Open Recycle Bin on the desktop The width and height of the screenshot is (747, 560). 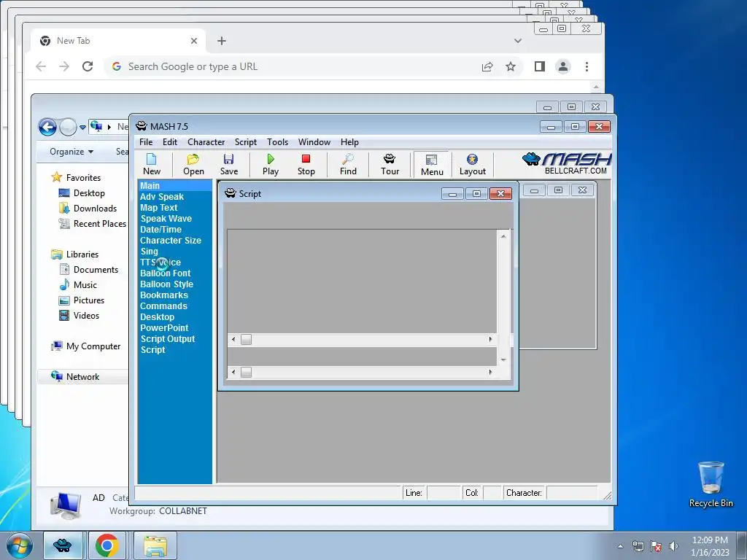711,484
